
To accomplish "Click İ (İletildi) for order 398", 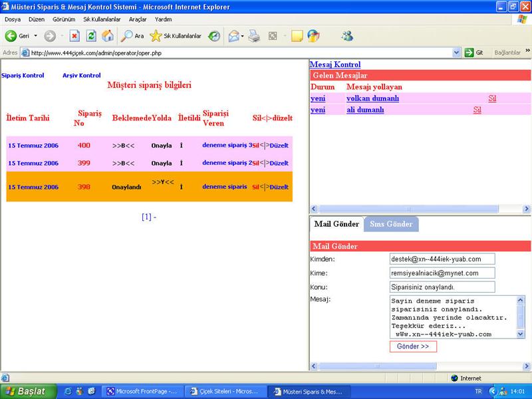I will pos(181,187).
